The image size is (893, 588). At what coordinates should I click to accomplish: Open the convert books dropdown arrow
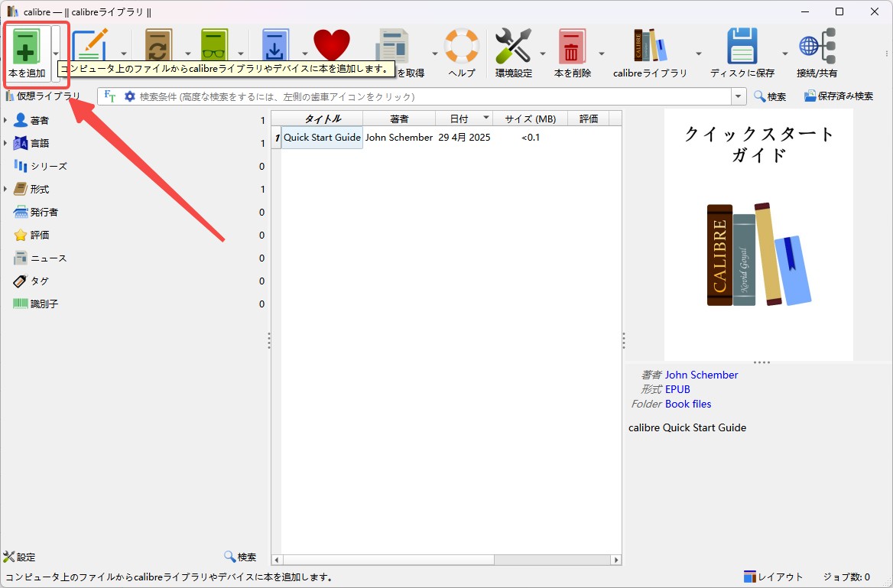click(187, 54)
